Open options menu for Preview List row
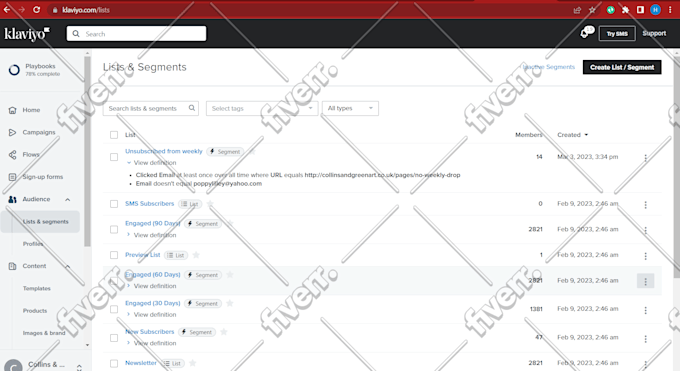 (645, 256)
